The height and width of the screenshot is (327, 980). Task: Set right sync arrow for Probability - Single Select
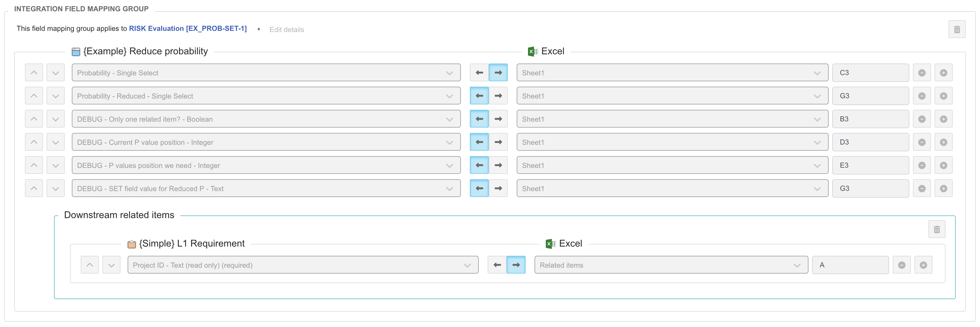(498, 73)
